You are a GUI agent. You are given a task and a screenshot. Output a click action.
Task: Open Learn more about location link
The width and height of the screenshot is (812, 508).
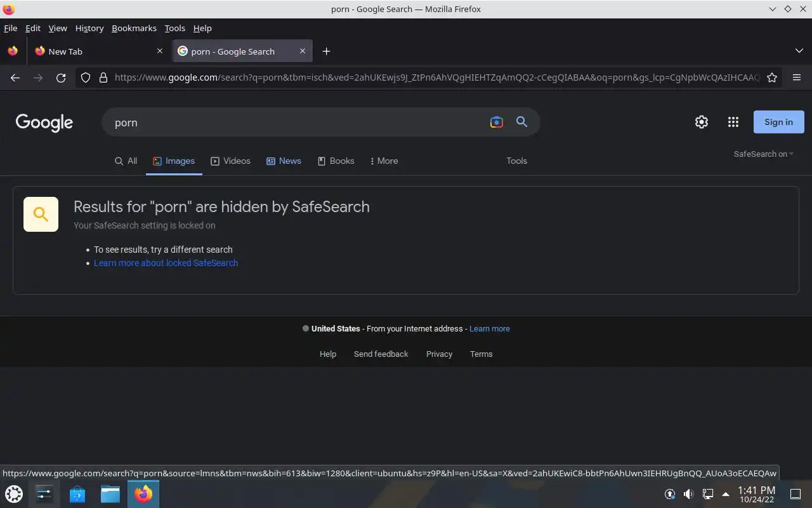click(490, 328)
